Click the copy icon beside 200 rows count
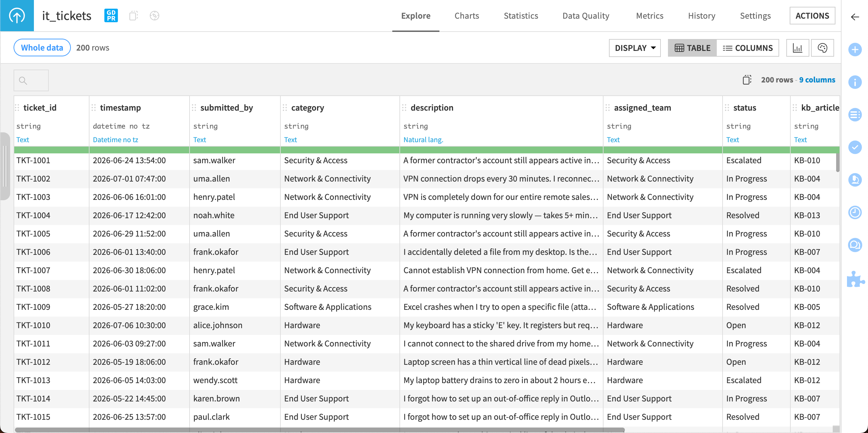 747,80
